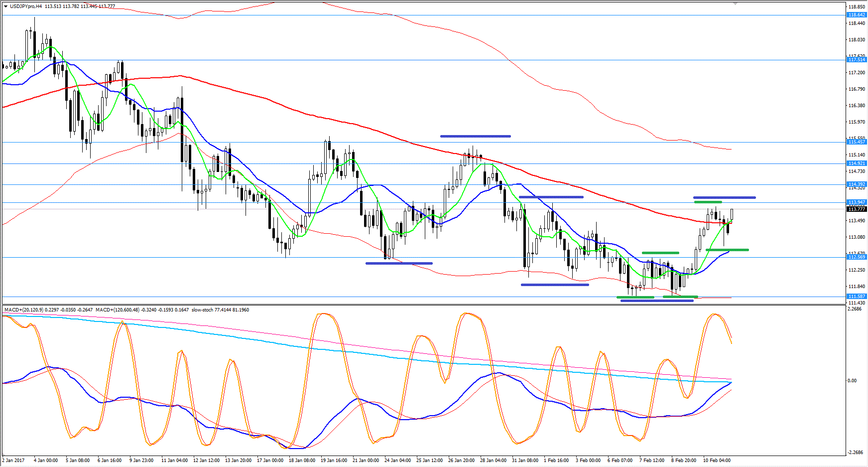
Task: Select the 115.457 horizontal line price label
Action: pos(857,142)
